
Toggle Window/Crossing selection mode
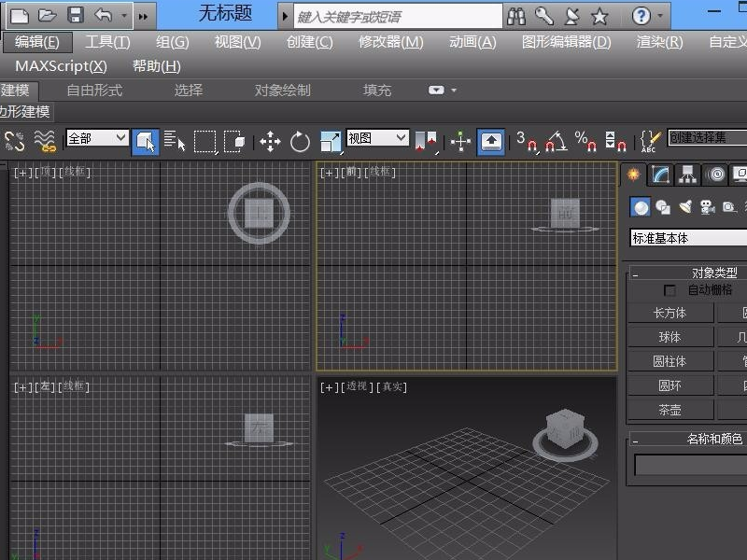click(x=234, y=142)
